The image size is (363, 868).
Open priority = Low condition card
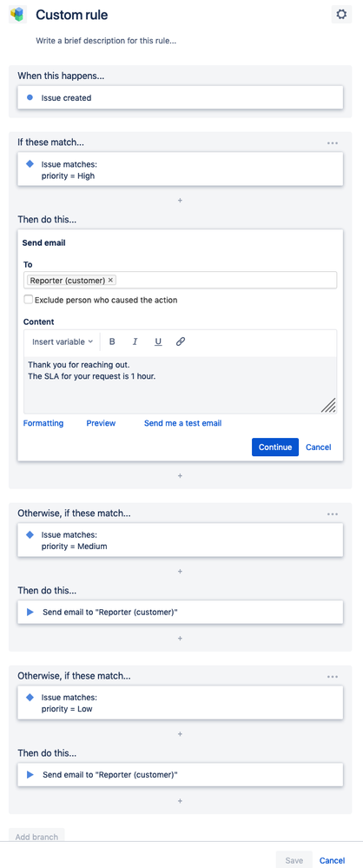(181, 703)
